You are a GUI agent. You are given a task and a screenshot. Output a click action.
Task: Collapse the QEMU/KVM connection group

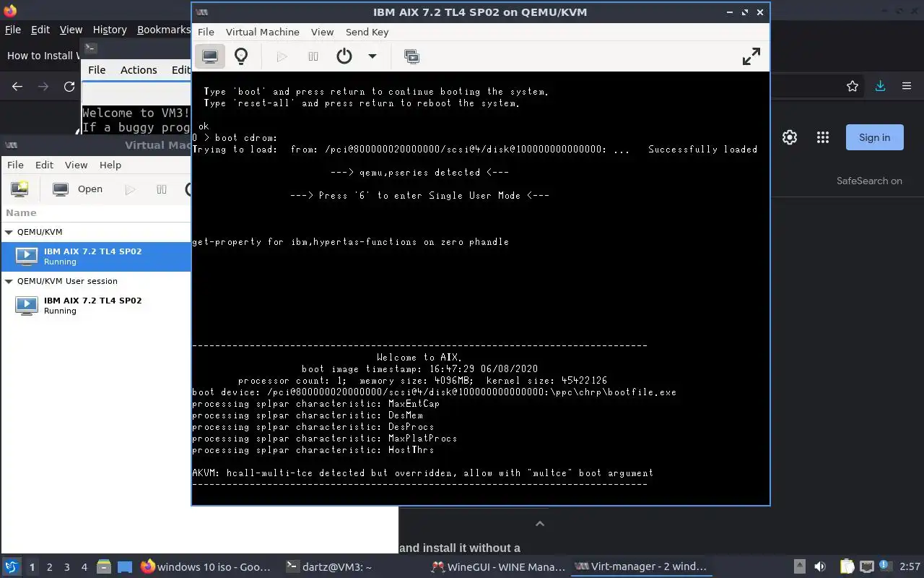(9, 232)
